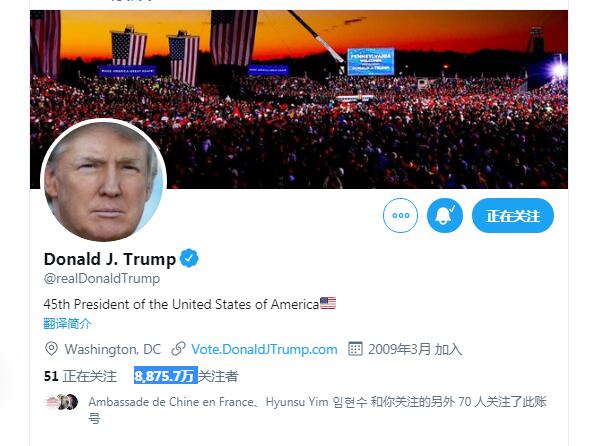
Task: Open mutual followers text Ambassade de Chine
Action: [171, 402]
